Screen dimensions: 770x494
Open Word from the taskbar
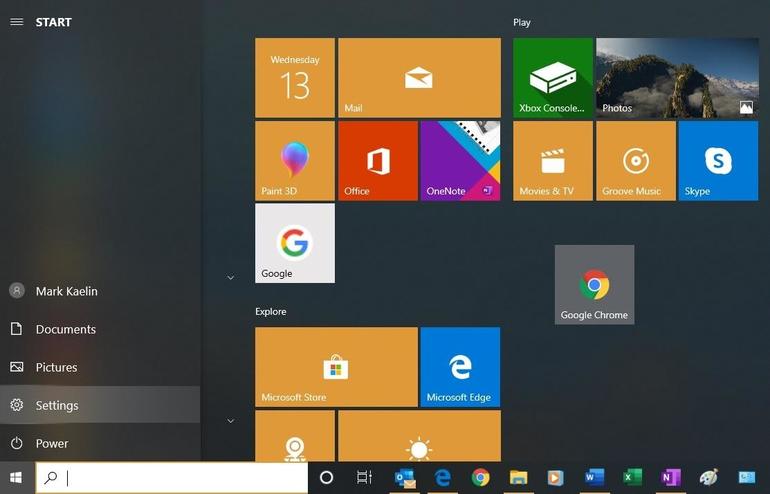click(595, 478)
